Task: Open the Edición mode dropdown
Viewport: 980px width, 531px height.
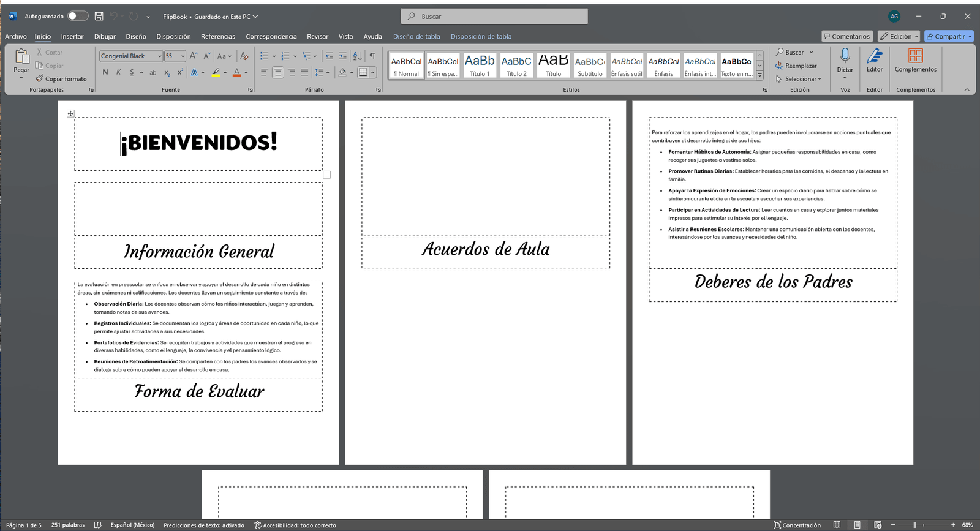Action: click(x=899, y=36)
